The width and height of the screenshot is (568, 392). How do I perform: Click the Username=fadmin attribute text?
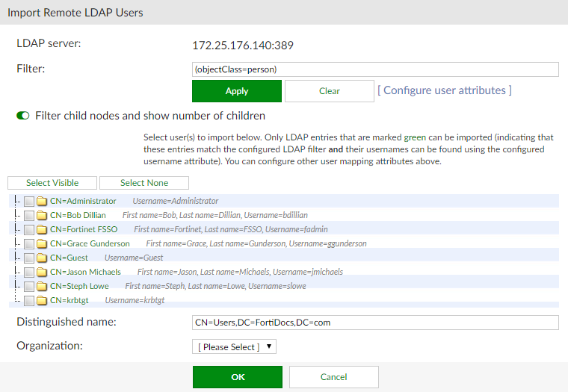[297, 229]
